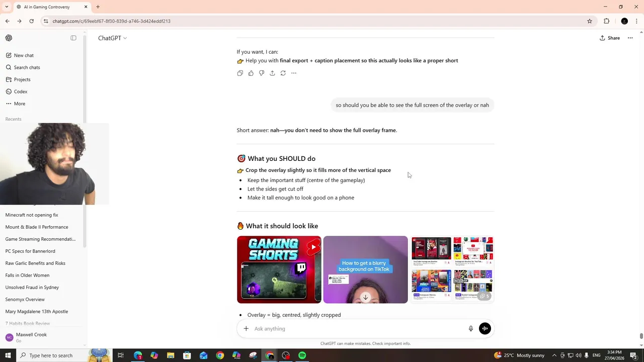Image resolution: width=644 pixels, height=362 pixels.
Task: Open the Instagram stories collage thumbnail
Action: [452, 269]
